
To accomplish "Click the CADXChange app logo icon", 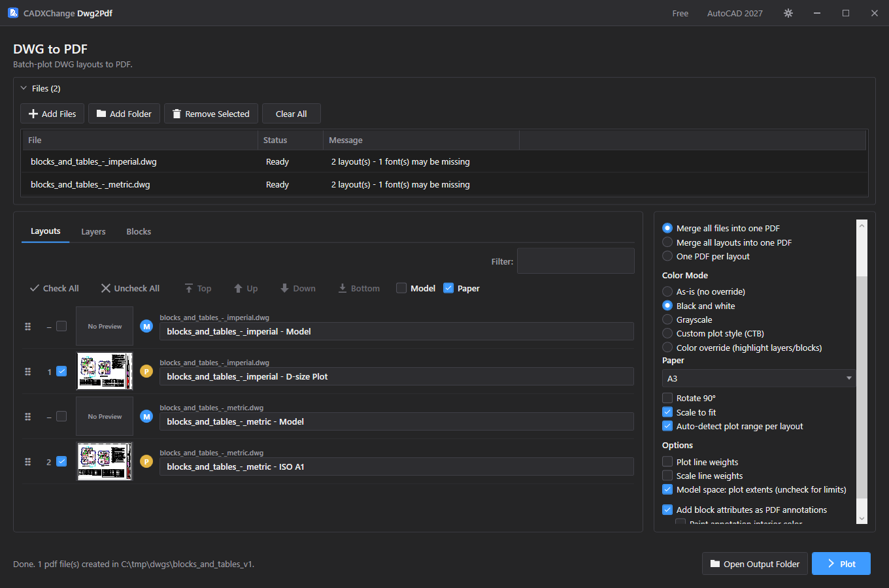I will pos(12,13).
